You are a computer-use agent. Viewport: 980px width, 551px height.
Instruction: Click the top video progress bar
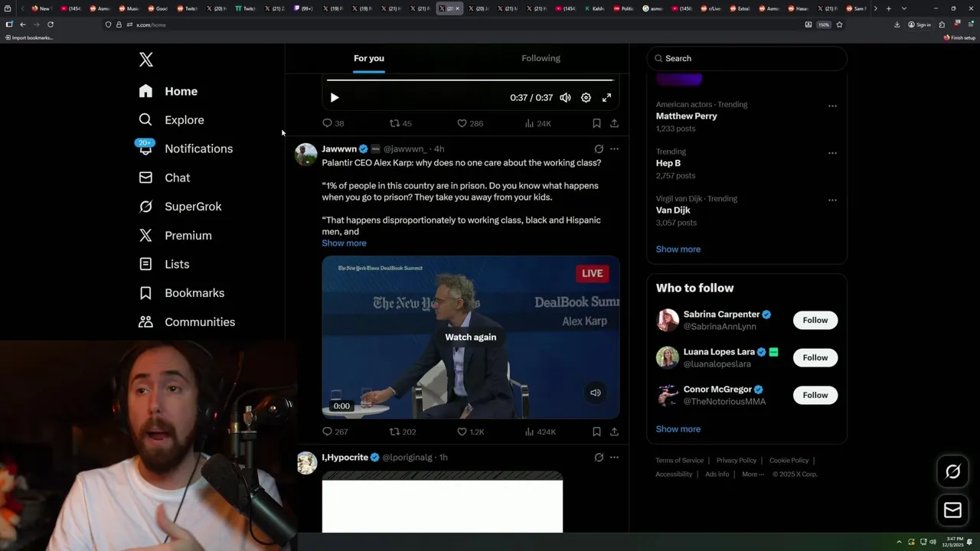pos(470,80)
